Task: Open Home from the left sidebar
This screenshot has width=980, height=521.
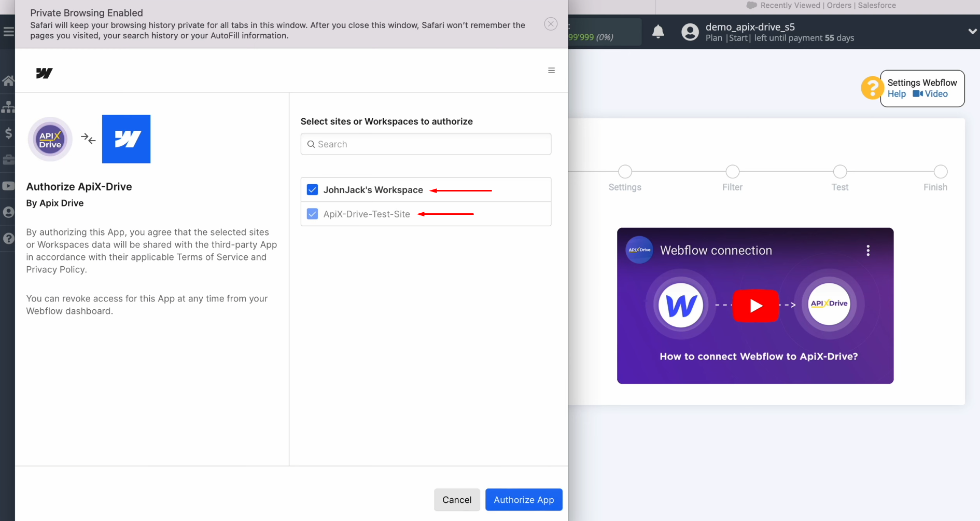Action: (8, 80)
